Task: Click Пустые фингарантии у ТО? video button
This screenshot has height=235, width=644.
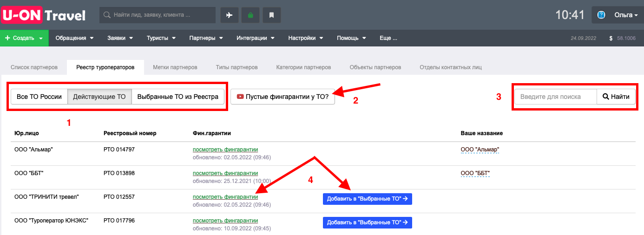Action: (x=283, y=97)
